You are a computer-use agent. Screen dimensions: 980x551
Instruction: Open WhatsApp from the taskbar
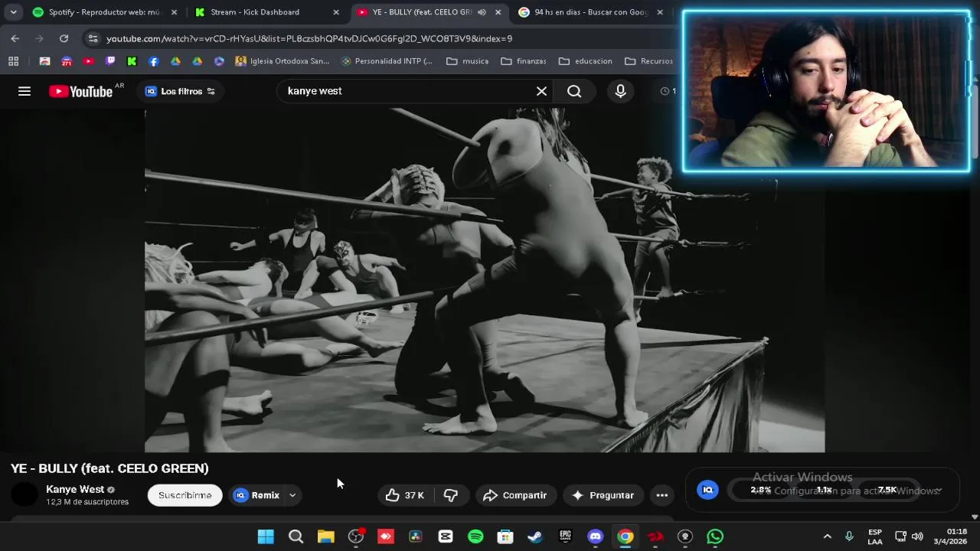pos(714,536)
